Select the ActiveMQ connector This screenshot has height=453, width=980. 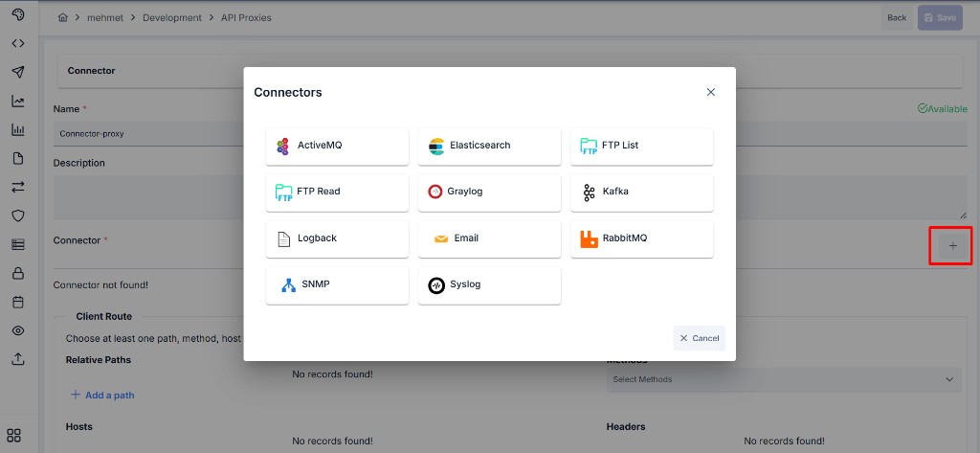(337, 146)
